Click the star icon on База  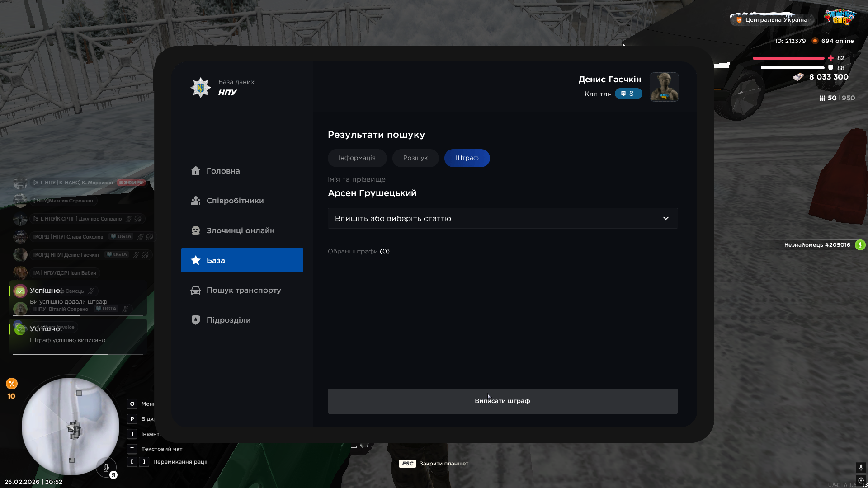coord(195,260)
